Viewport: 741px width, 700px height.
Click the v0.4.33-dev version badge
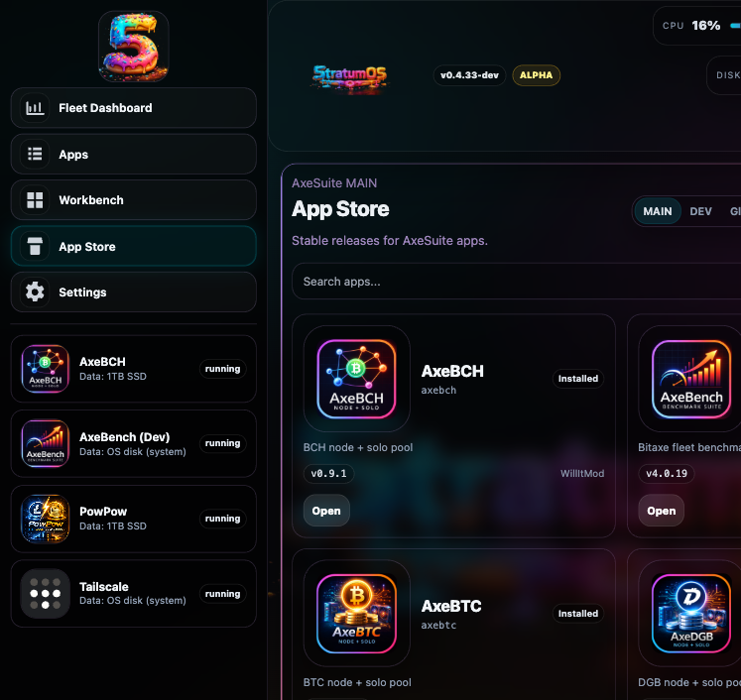470,75
